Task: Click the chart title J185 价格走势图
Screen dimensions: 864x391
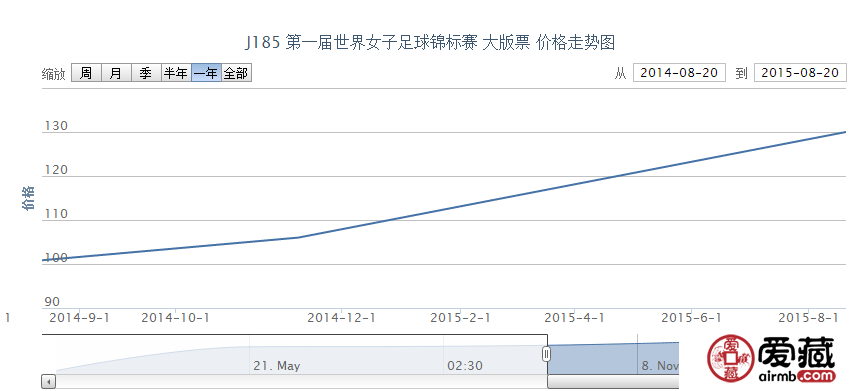Action: (x=430, y=42)
